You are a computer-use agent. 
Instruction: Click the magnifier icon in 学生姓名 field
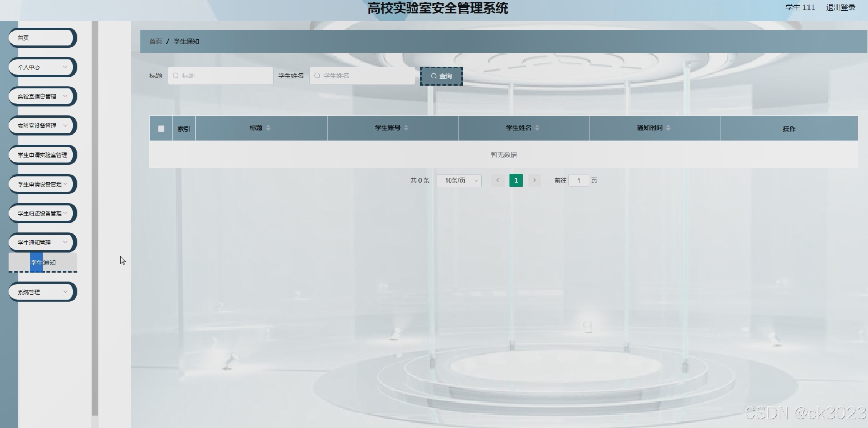317,76
